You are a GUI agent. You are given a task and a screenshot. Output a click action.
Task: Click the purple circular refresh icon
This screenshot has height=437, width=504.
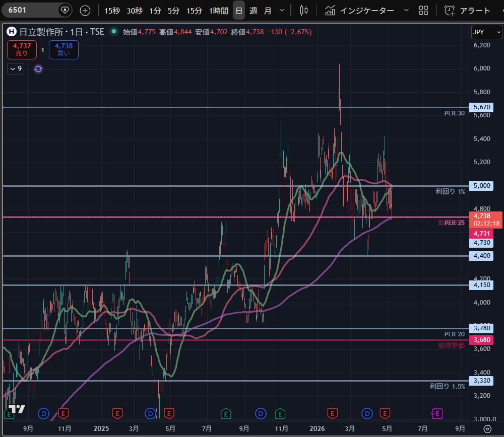(38, 69)
